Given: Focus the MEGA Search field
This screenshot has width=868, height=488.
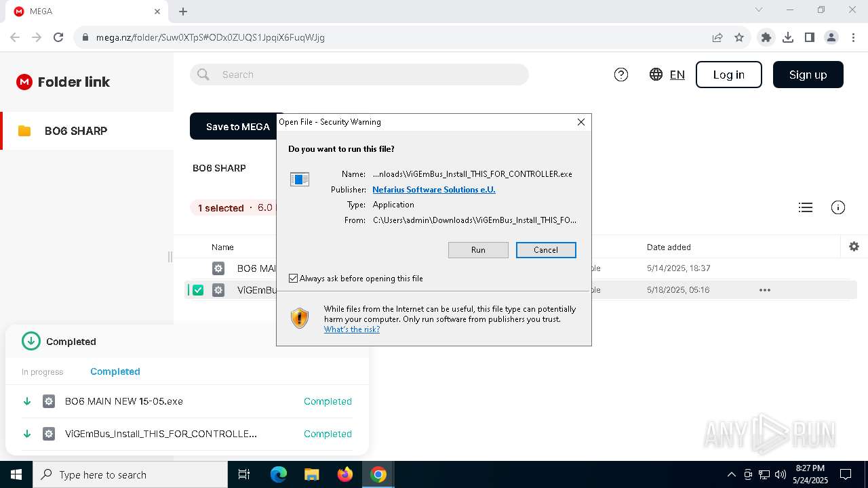Looking at the screenshot, I should pyautogui.click(x=359, y=75).
